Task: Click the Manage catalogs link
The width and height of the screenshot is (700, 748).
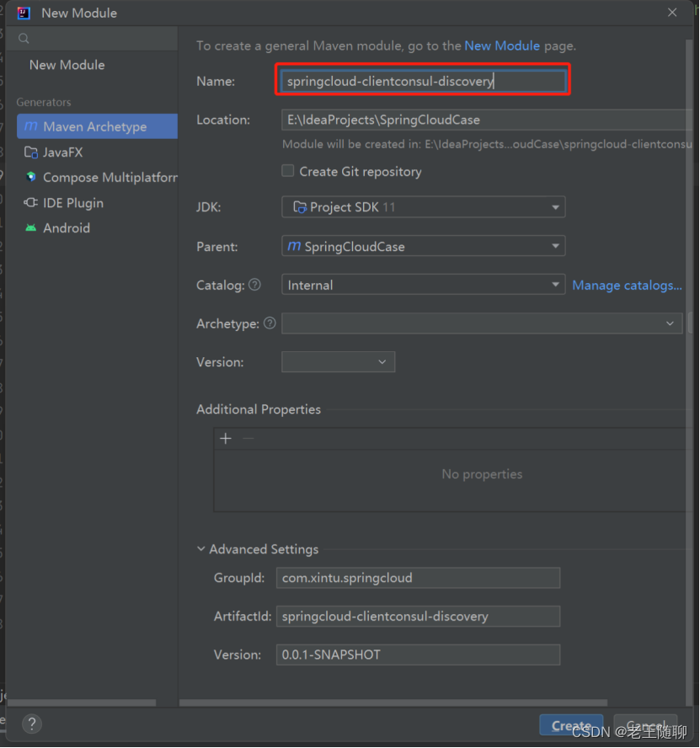Action: (x=627, y=286)
